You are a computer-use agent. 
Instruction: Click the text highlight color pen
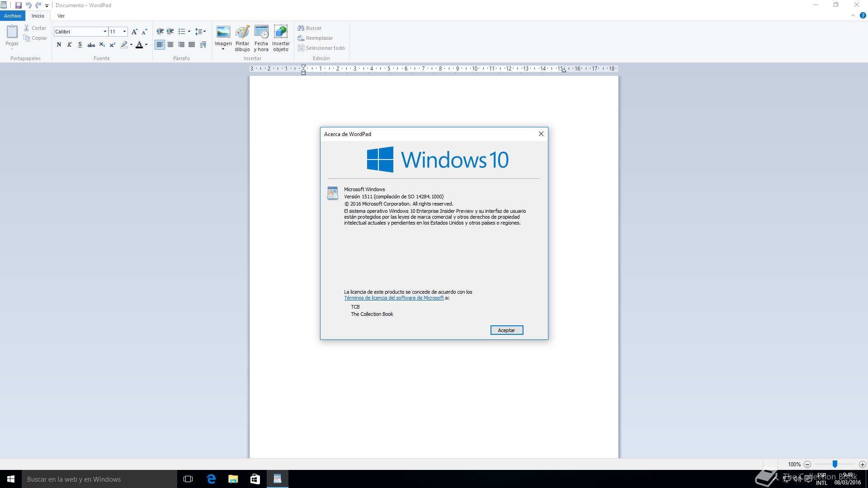coord(124,45)
